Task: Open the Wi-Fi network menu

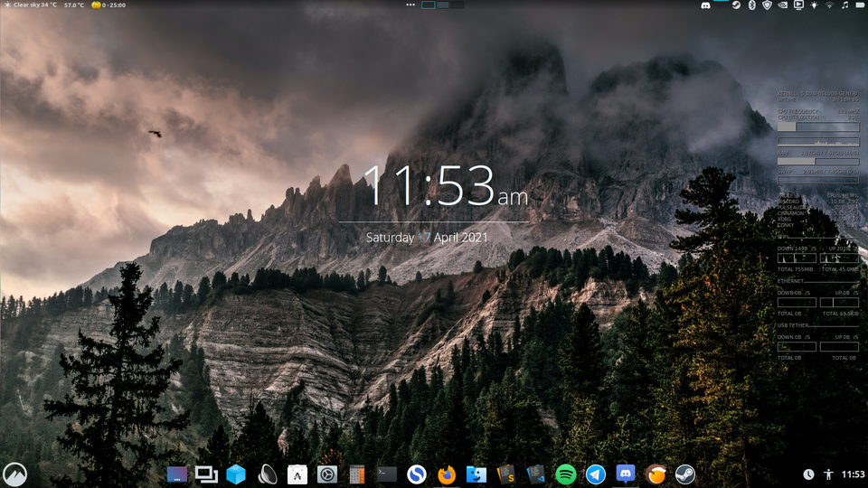Action: point(829,5)
